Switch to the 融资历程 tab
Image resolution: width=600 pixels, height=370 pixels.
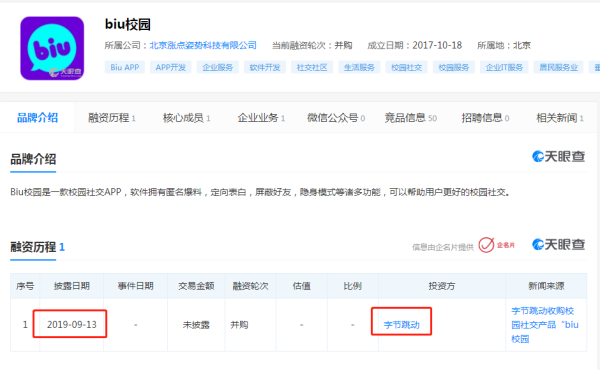tap(112, 118)
